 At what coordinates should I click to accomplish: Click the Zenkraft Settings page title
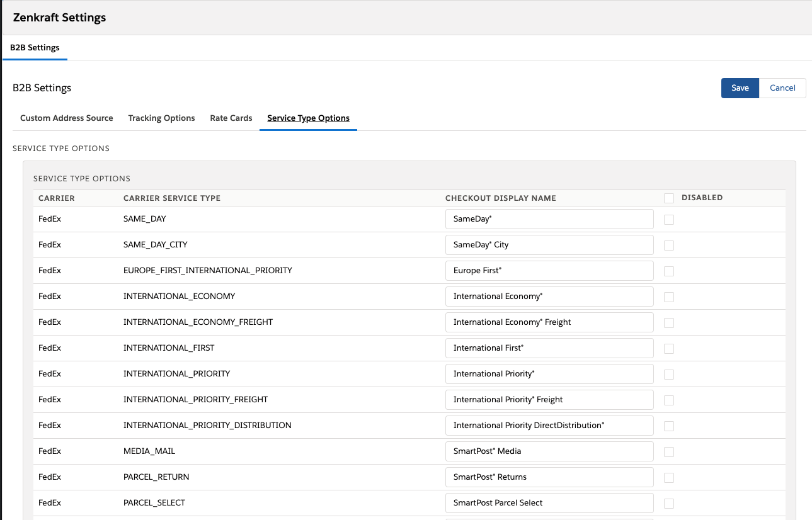pos(59,18)
